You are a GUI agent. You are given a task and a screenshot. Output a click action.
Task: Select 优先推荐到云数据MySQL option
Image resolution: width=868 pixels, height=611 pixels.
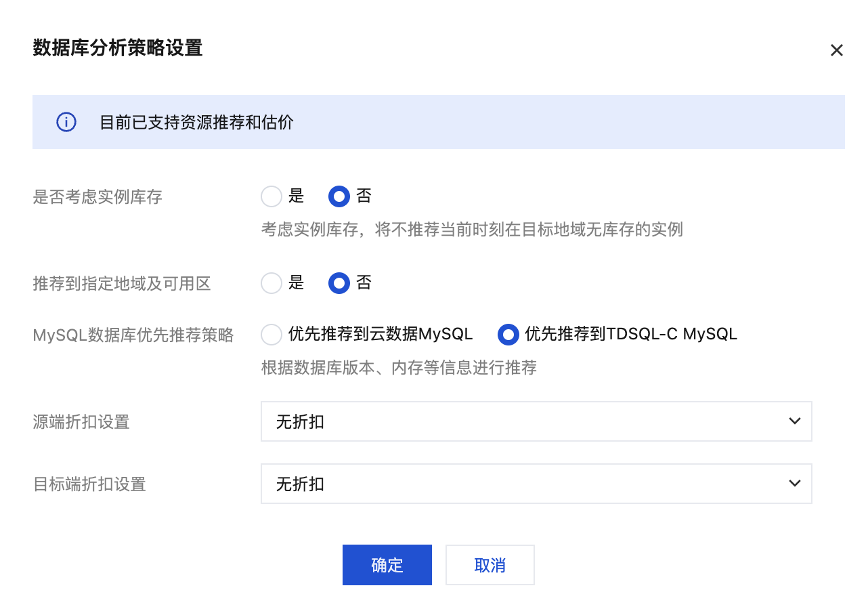[x=272, y=334]
